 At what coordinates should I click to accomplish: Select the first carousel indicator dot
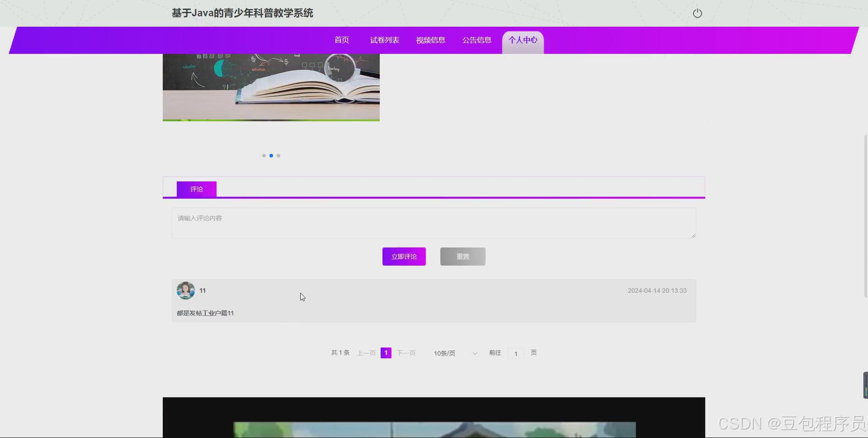(264, 155)
